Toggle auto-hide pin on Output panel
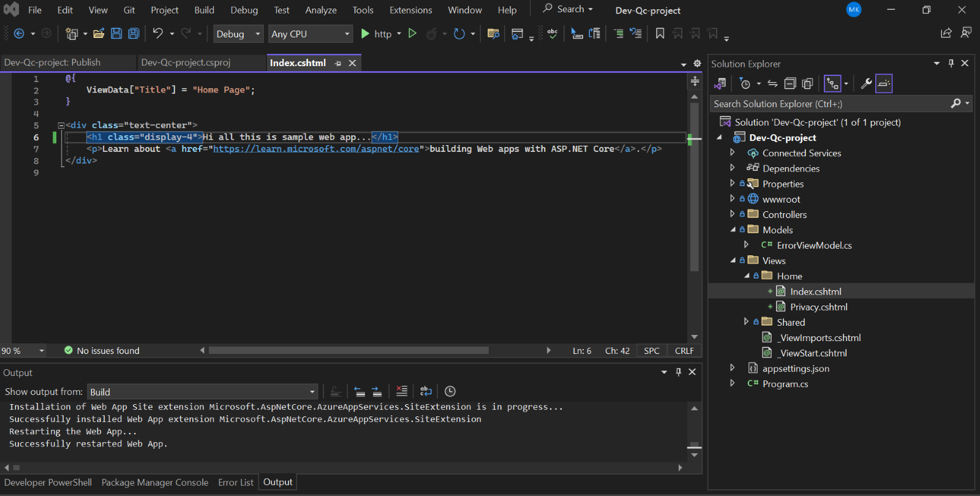This screenshot has height=496, width=980. click(x=679, y=372)
